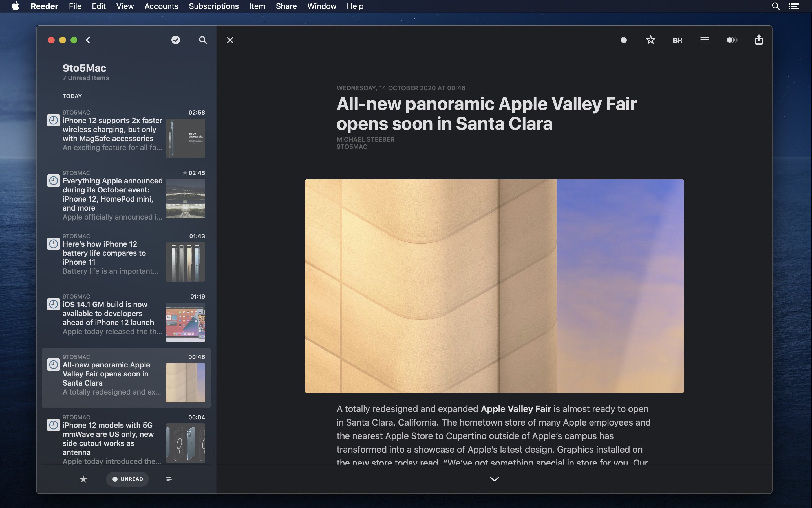Toggle the unread dot in the article toolbar
Image resolution: width=812 pixels, height=508 pixels.
[623, 40]
